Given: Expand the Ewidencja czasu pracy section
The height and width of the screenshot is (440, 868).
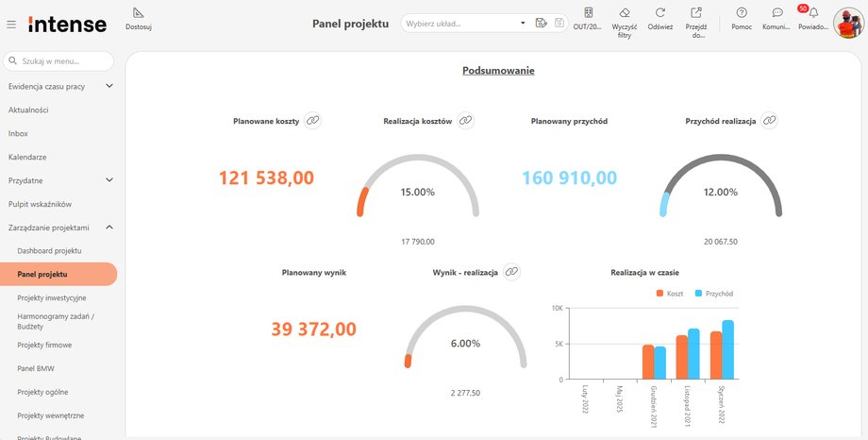Looking at the screenshot, I should (x=109, y=86).
